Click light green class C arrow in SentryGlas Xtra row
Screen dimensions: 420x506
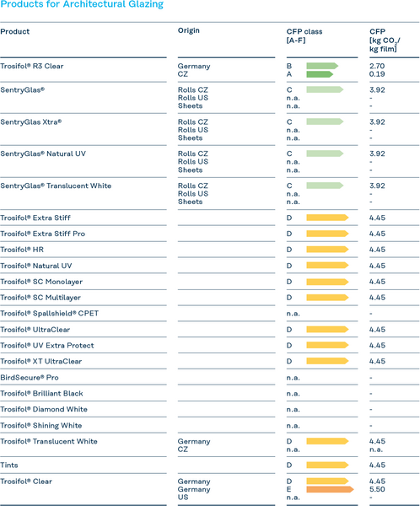[x=325, y=122]
